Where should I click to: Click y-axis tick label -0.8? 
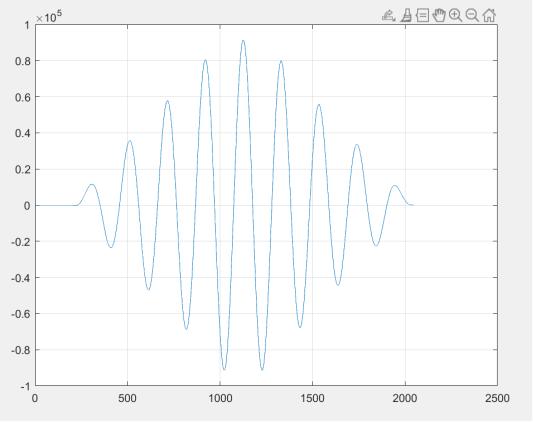(x=21, y=350)
